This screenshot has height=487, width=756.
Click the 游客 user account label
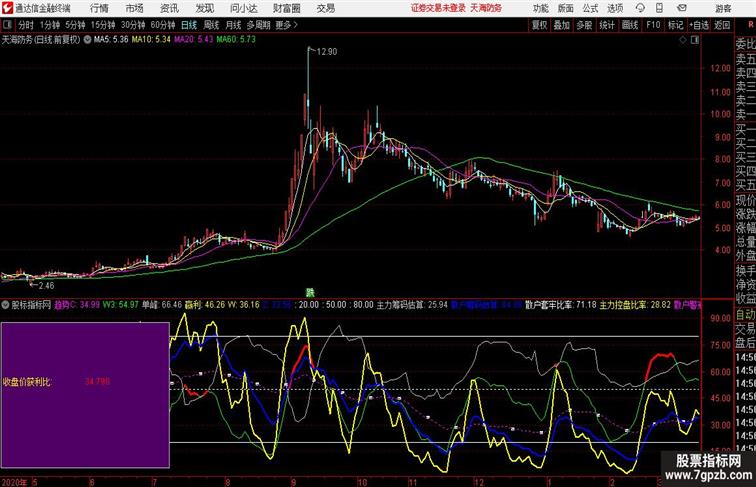tap(723, 8)
